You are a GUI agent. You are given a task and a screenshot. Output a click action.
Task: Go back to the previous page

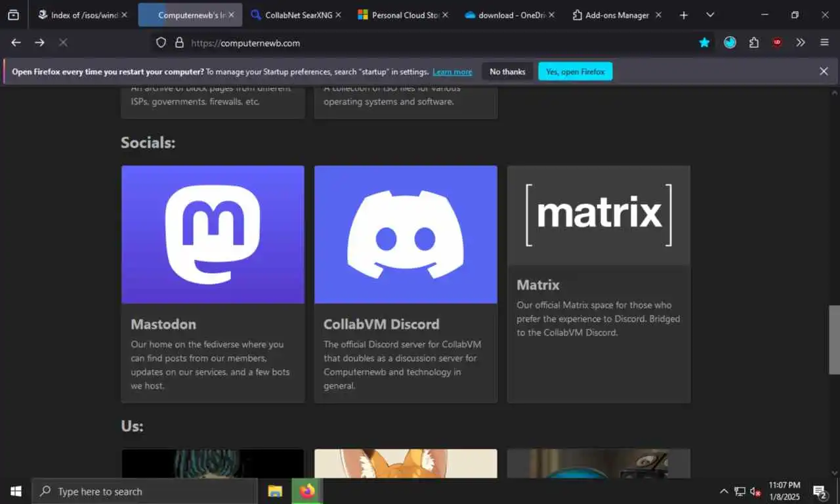[x=16, y=43]
